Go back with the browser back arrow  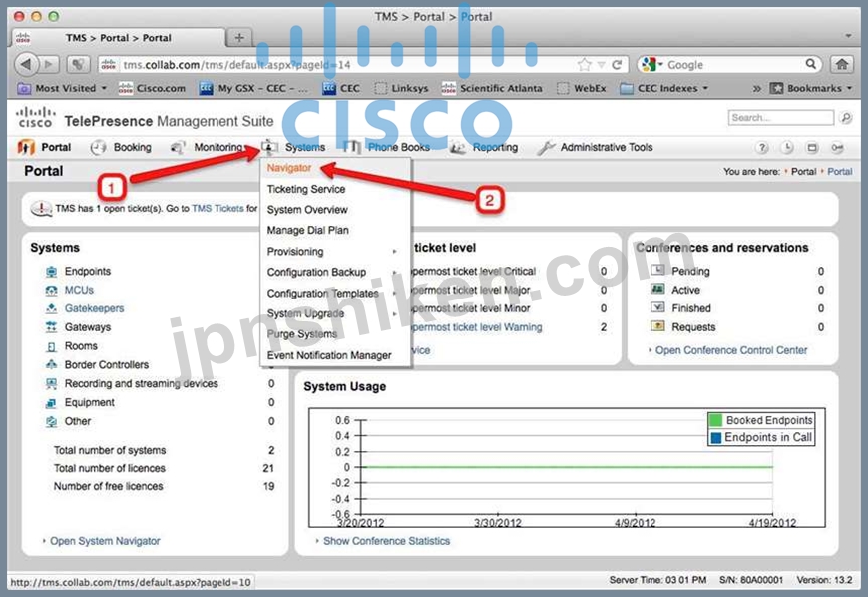(x=26, y=64)
